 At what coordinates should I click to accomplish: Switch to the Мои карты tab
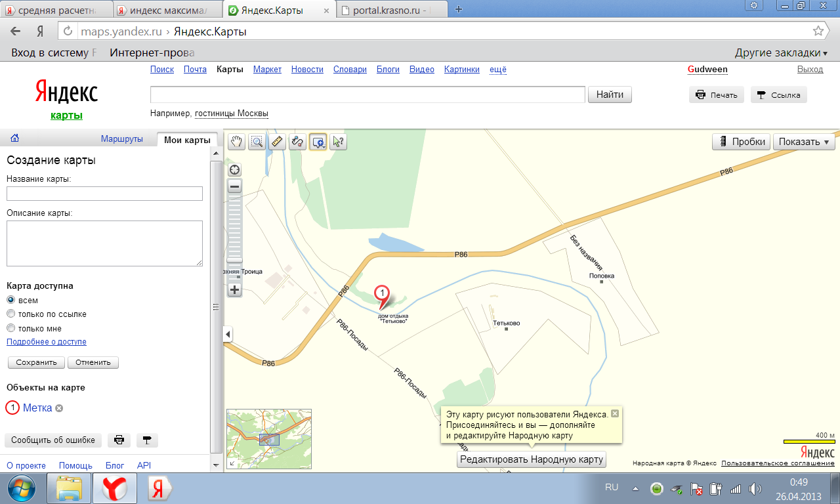point(187,139)
